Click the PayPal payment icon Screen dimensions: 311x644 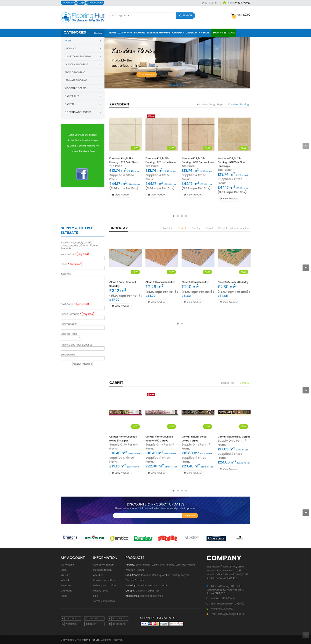pos(164,624)
